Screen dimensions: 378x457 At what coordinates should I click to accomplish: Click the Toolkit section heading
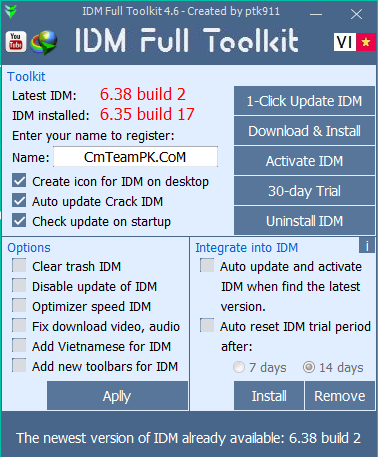[26, 77]
